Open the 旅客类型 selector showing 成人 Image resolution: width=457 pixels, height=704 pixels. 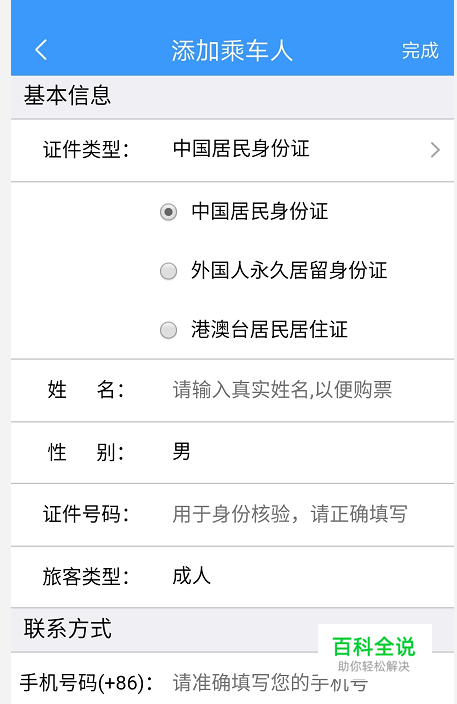pos(232,577)
